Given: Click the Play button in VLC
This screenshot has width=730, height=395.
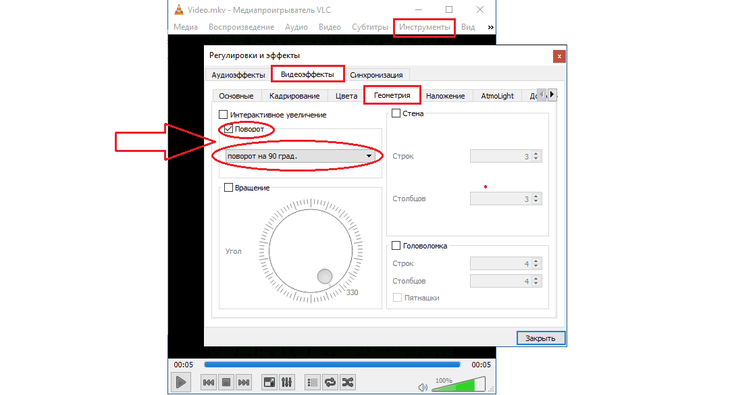Looking at the screenshot, I should click(x=181, y=382).
